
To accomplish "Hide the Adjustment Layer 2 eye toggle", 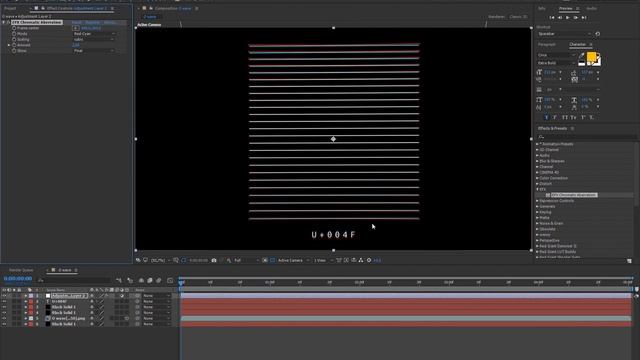I will coord(4,296).
